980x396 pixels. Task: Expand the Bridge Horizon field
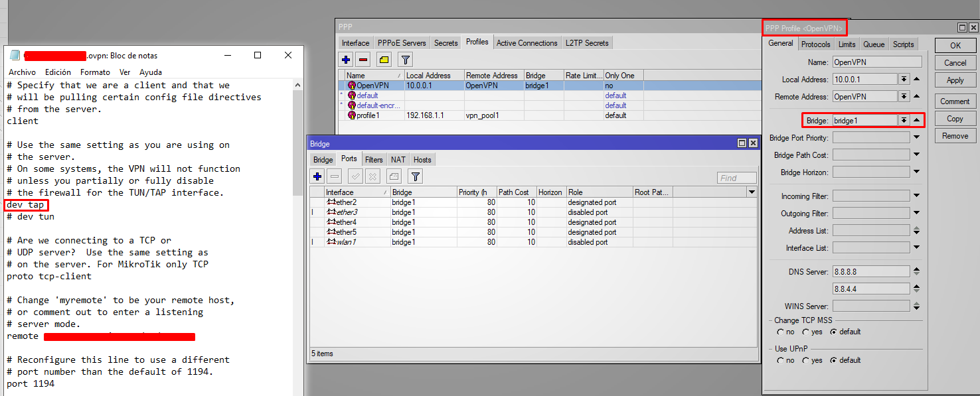pyautogui.click(x=917, y=172)
